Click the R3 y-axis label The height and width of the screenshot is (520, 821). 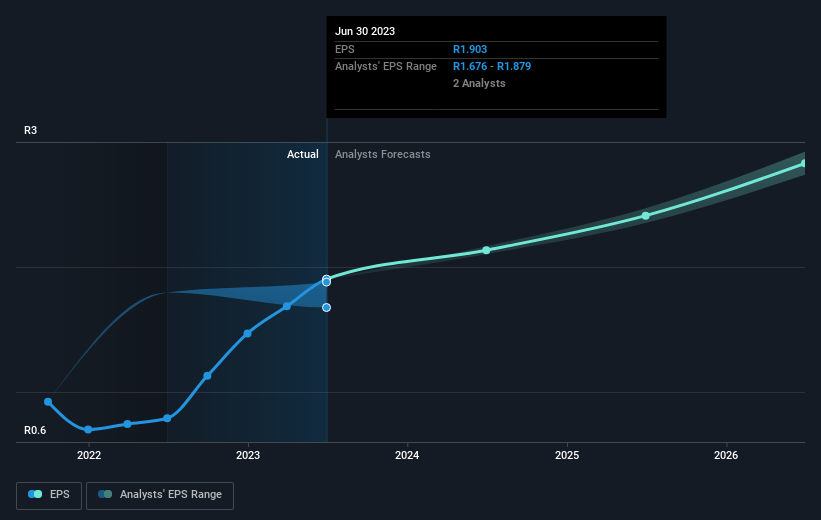click(x=30, y=130)
